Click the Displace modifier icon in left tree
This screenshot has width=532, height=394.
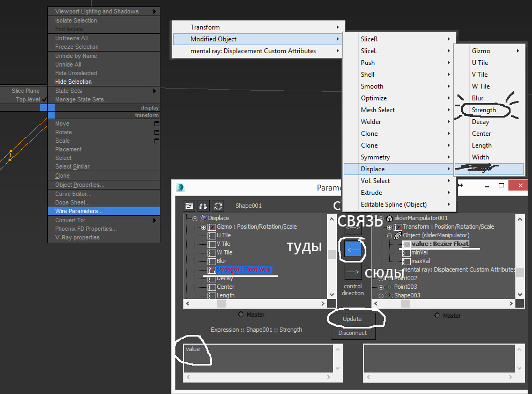203,218
